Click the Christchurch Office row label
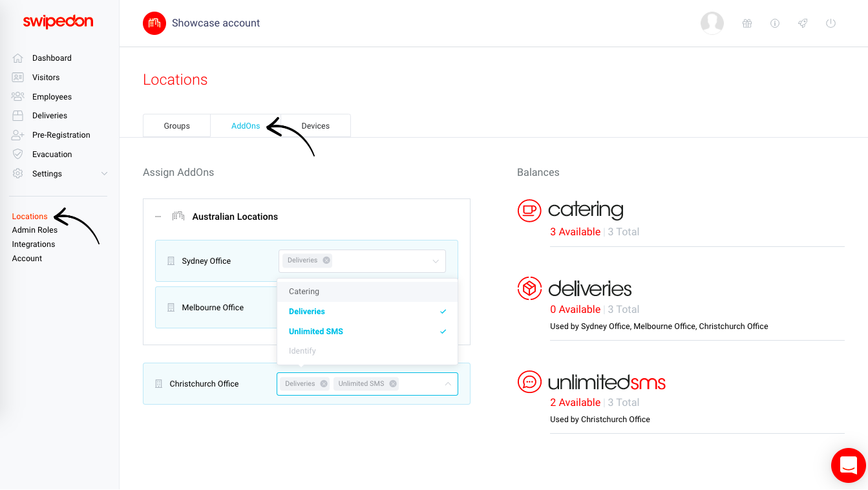 tap(204, 384)
